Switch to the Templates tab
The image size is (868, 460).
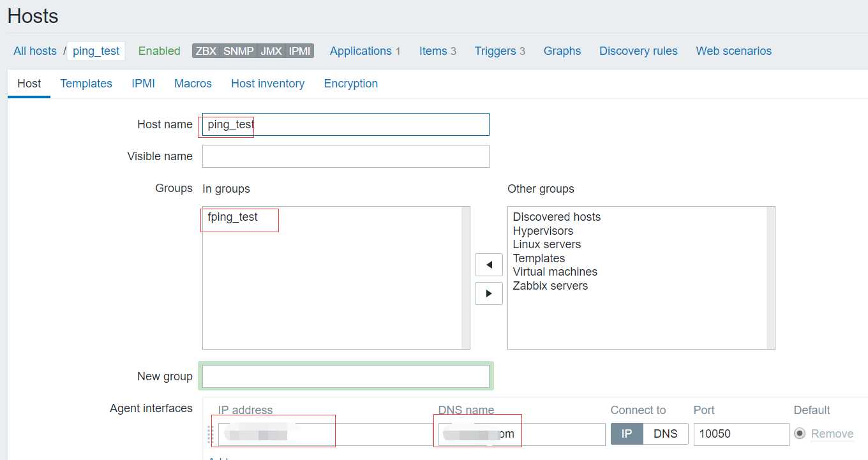click(86, 84)
